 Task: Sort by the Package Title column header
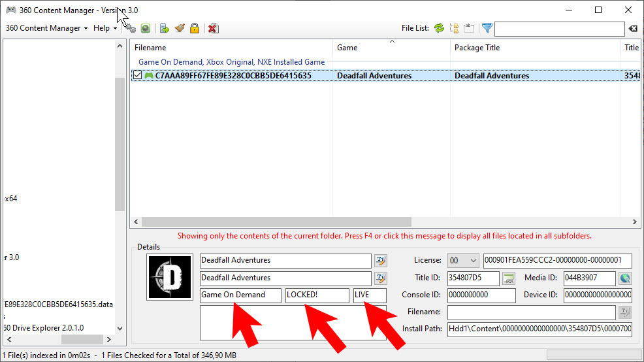pyautogui.click(x=535, y=48)
